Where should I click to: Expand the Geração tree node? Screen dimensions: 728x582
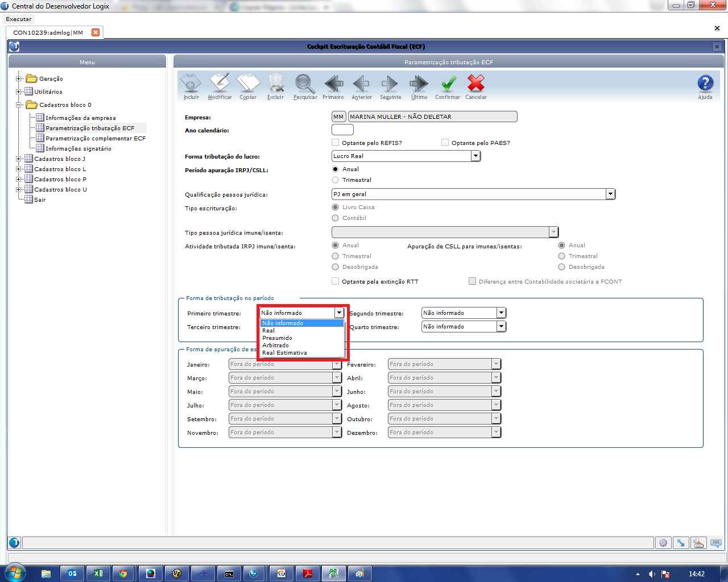click(x=19, y=79)
